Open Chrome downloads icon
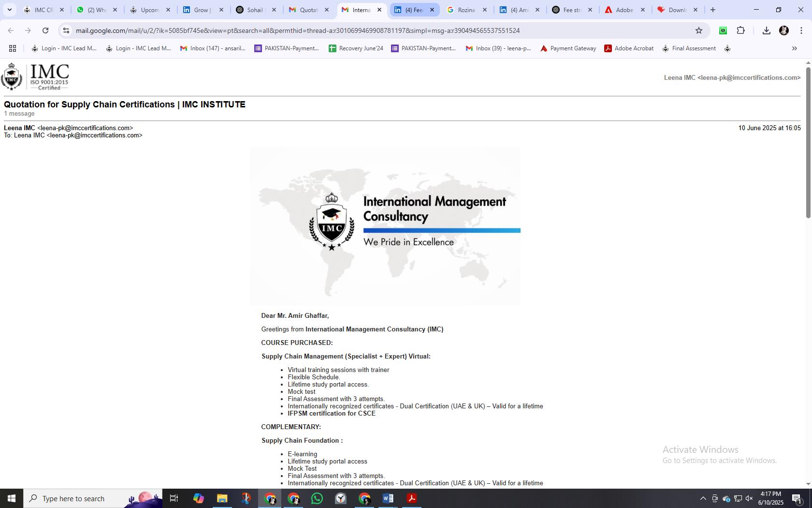Image resolution: width=812 pixels, height=508 pixels. tap(766, 30)
